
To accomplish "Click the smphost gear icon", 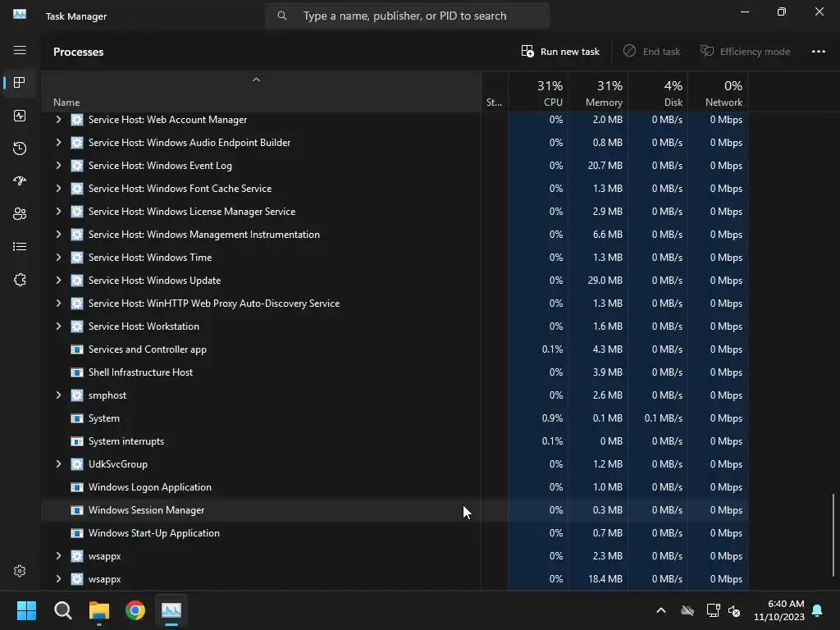I will (77, 395).
